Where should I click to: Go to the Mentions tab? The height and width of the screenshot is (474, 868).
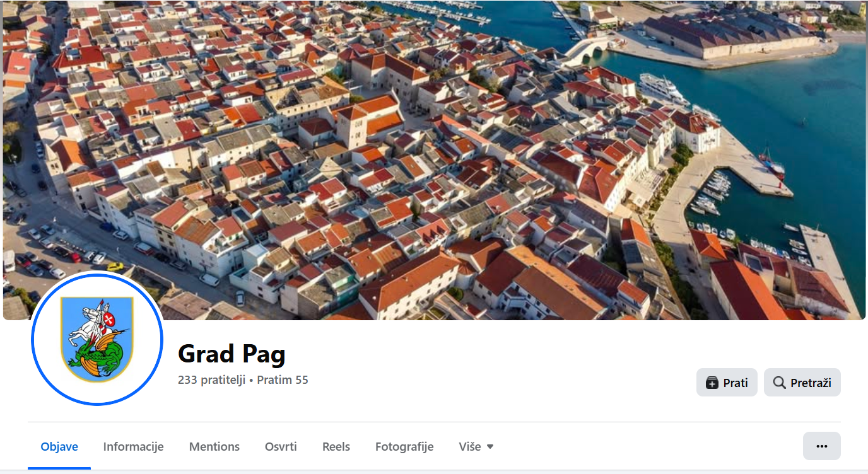[214, 446]
